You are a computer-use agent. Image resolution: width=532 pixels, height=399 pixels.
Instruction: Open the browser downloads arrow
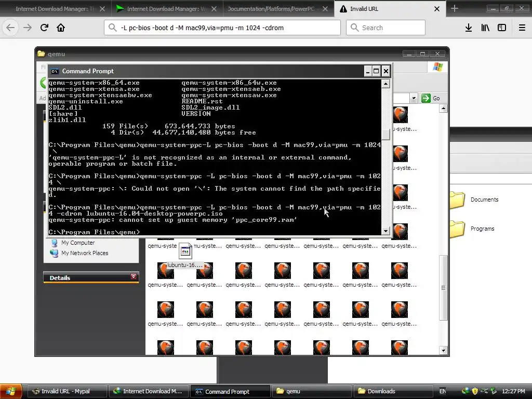click(x=469, y=28)
